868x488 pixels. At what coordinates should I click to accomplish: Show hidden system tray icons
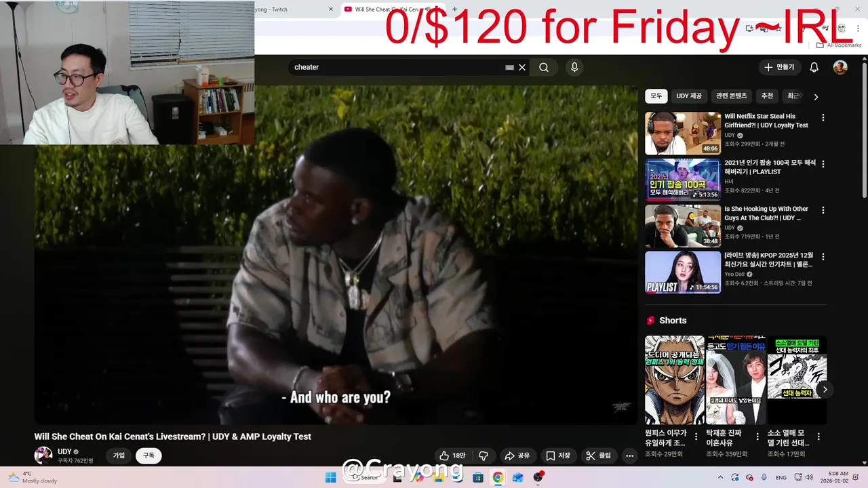pyautogui.click(x=721, y=477)
